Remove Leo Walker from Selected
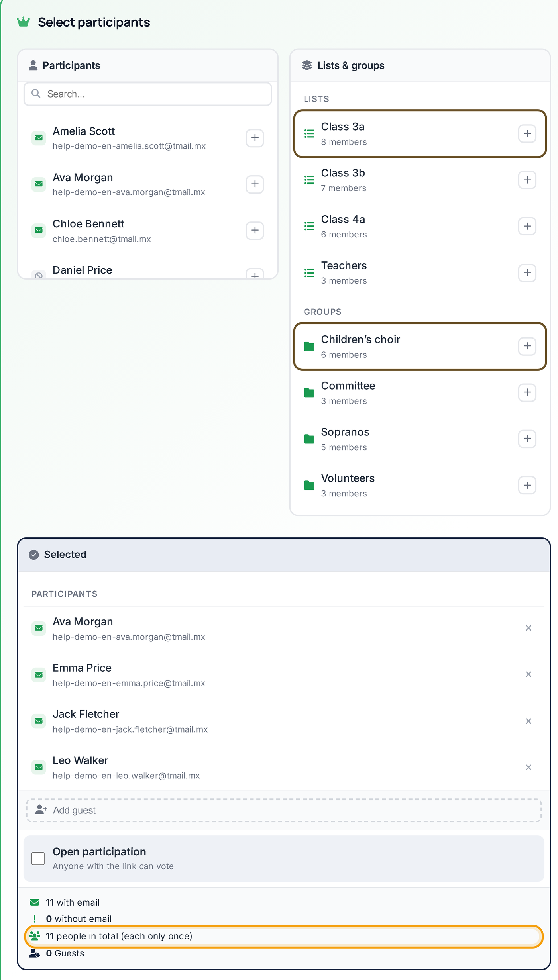The width and height of the screenshot is (558, 980). [529, 767]
